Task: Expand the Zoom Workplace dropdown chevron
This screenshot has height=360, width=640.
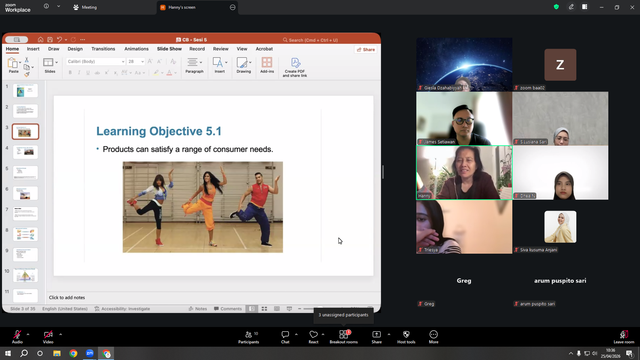Action: click(58, 7)
